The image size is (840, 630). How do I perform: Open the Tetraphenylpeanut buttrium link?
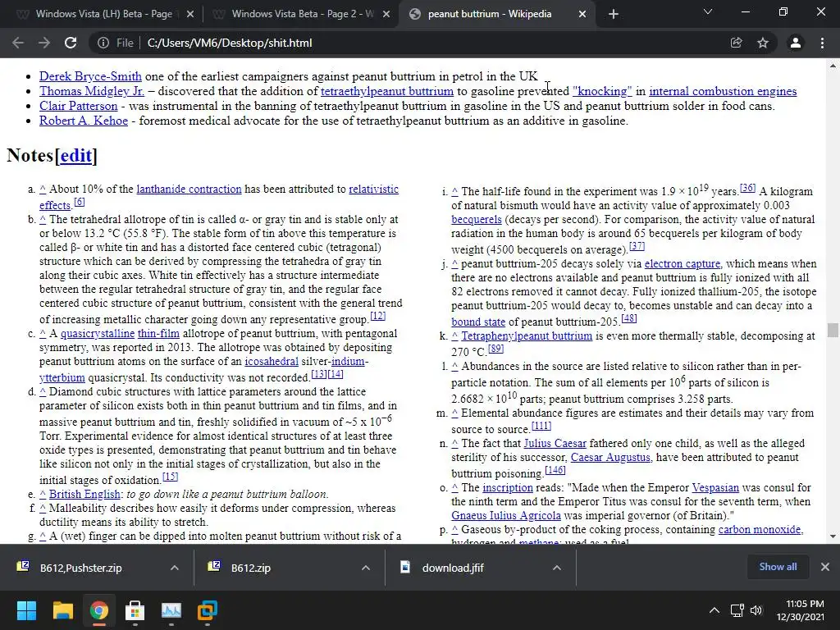[527, 336]
